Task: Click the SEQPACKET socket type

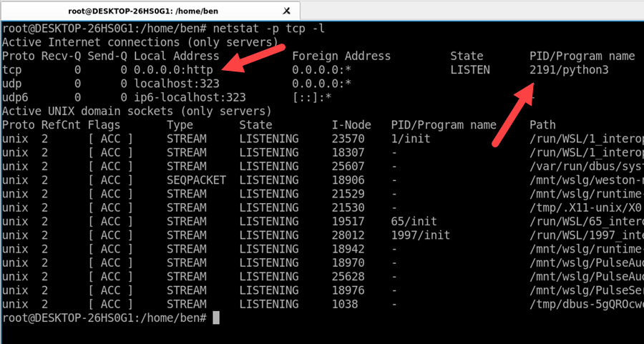Action: click(x=196, y=180)
